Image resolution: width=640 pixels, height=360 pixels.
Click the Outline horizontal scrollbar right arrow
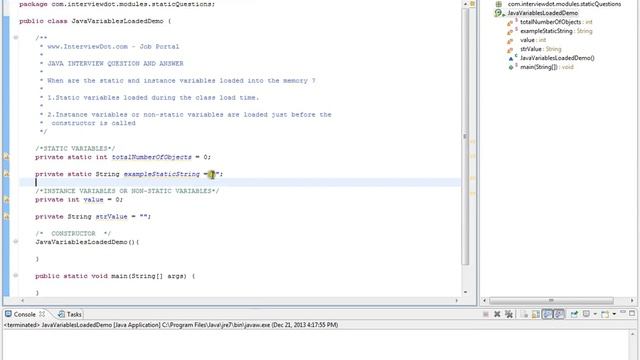[632, 300]
